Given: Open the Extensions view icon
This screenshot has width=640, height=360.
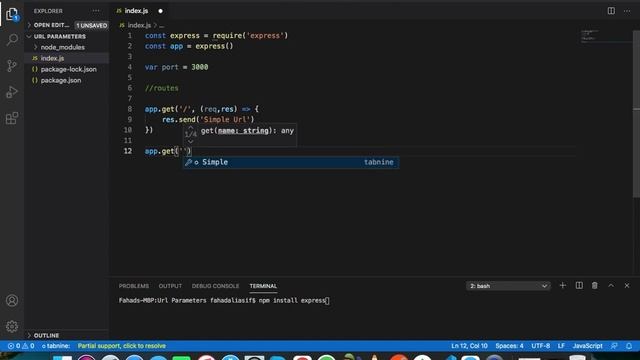Looking at the screenshot, I should click(x=12, y=118).
